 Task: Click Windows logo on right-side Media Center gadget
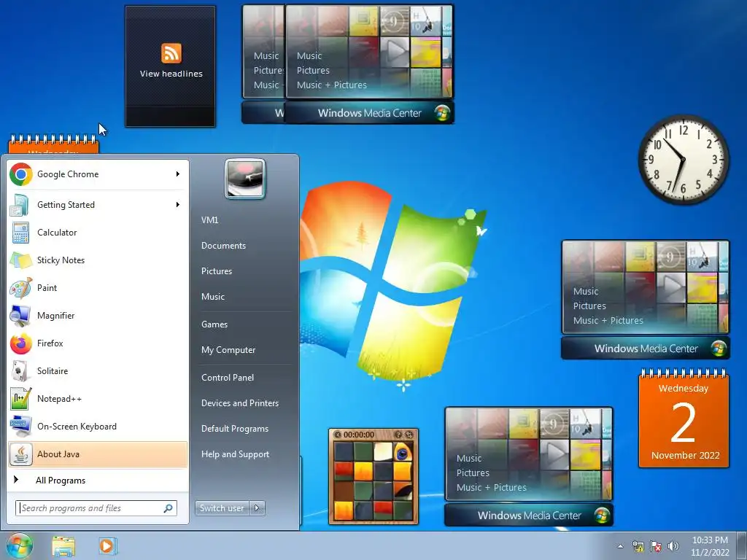pos(719,349)
